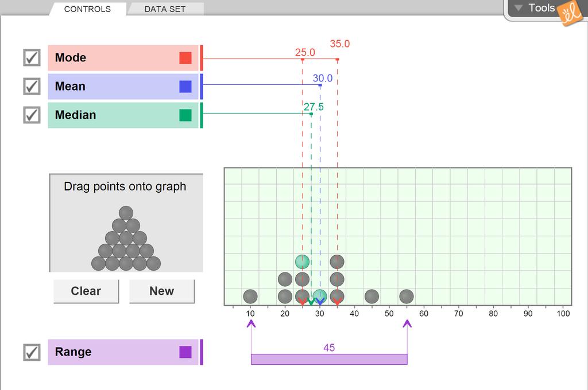Click the top ball of the point pile
The image size is (588, 390).
click(x=126, y=213)
